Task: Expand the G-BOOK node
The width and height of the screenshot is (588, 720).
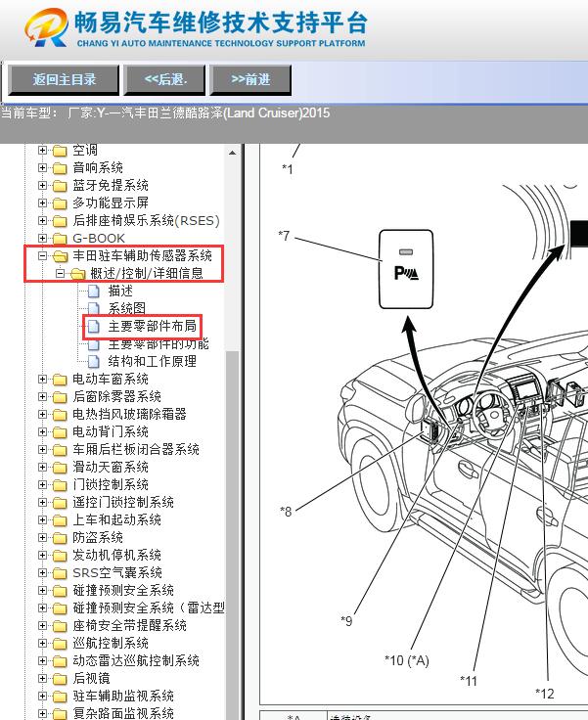Action: point(42,238)
